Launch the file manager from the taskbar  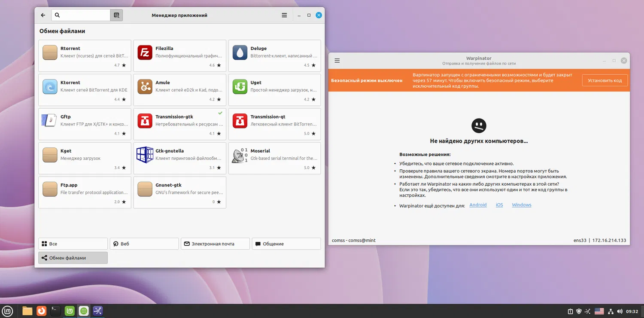(x=27, y=311)
